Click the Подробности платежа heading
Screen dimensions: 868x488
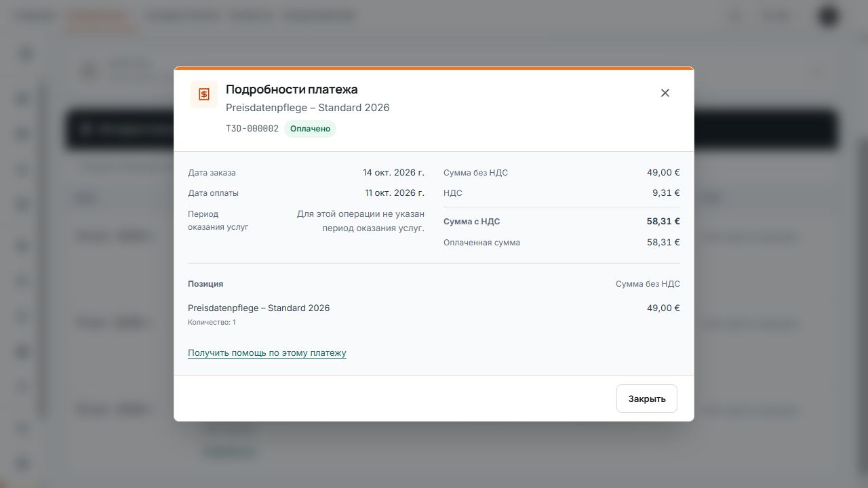[x=292, y=89]
